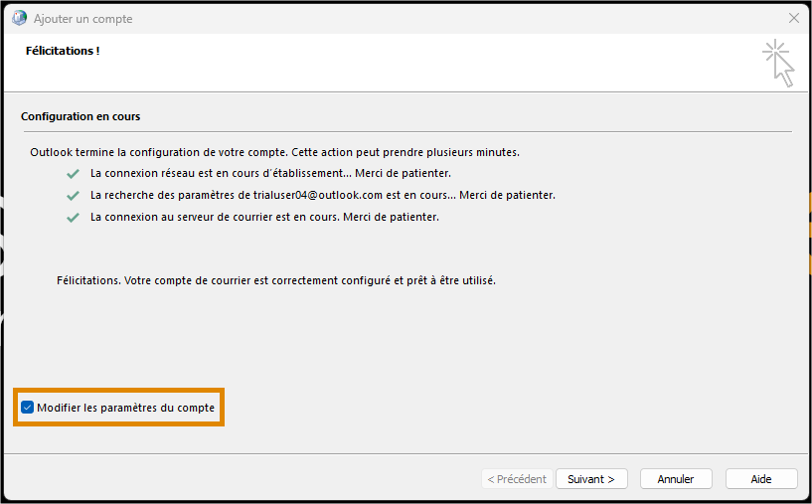Continue with the Suivant button
Viewport: 812px width, 504px height.
coord(591,479)
